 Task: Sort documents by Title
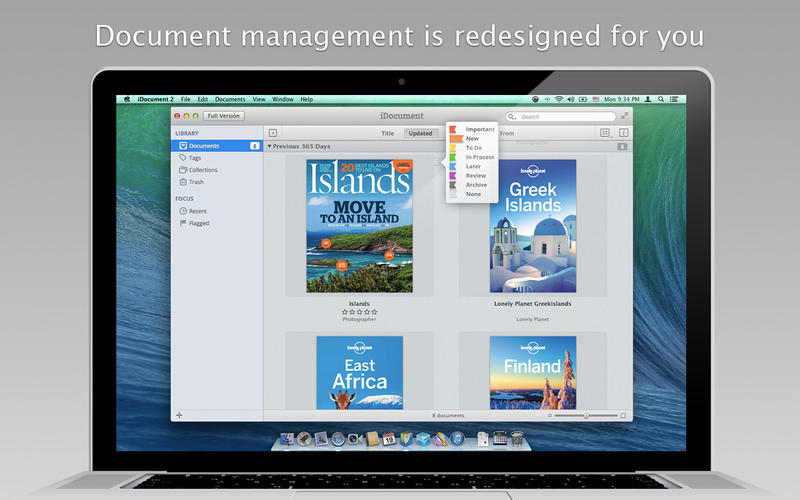(x=387, y=133)
